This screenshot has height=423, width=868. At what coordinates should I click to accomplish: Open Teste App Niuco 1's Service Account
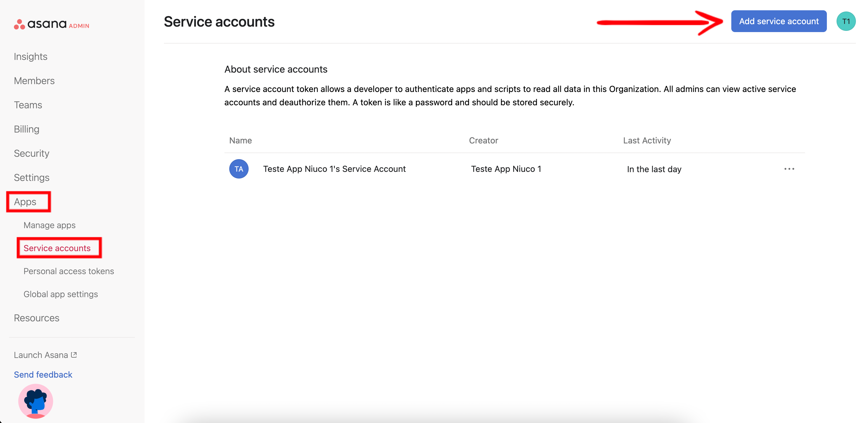pyautogui.click(x=334, y=169)
